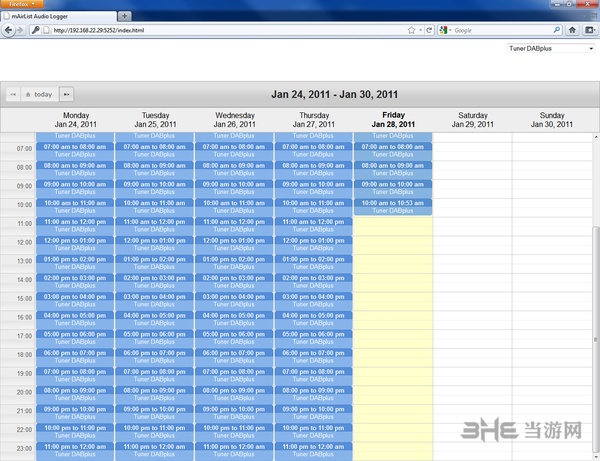Open the Tuner DABplus source dropdown
The image size is (600, 461).
[551, 49]
